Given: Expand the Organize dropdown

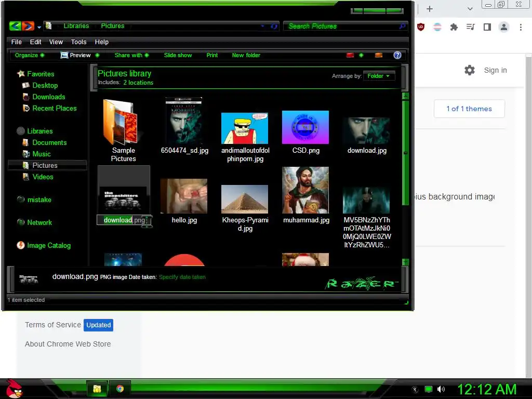Looking at the screenshot, I should tap(30, 55).
